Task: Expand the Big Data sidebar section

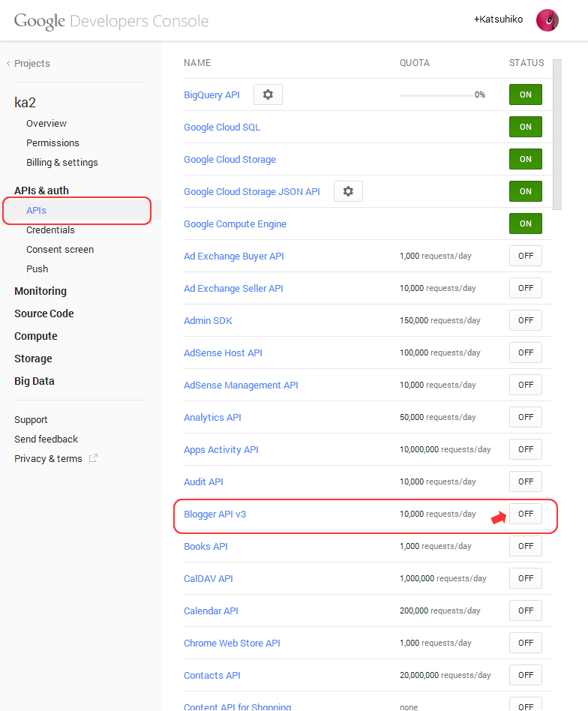Action: click(34, 381)
